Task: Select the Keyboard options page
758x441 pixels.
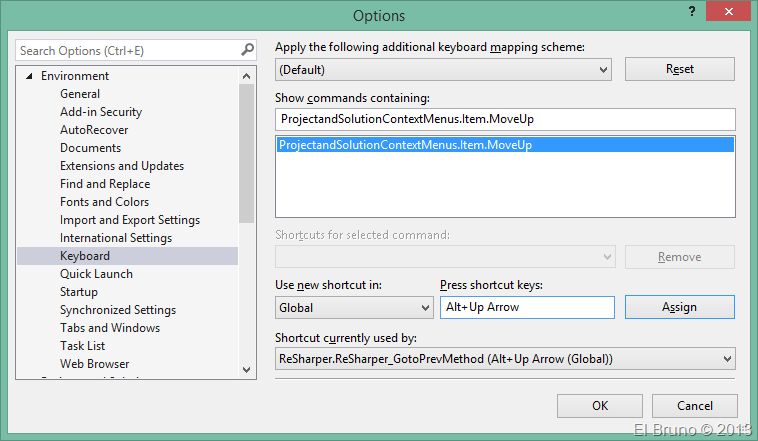Action: click(x=85, y=256)
